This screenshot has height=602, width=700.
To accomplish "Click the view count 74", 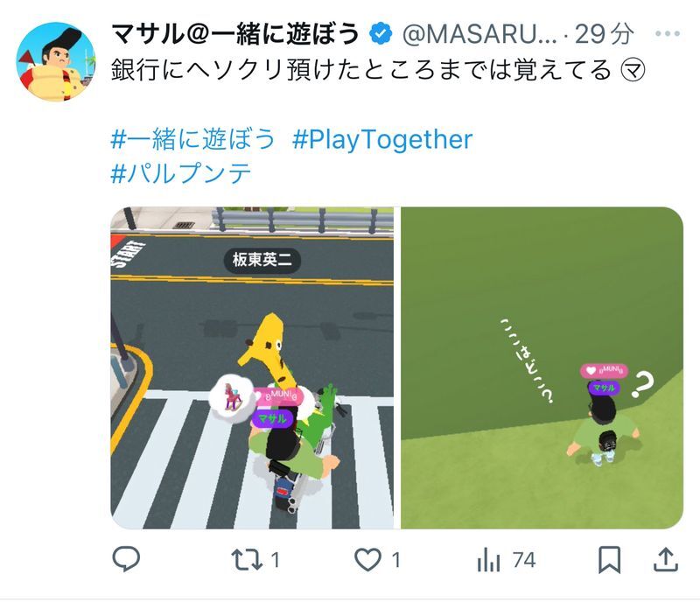I will (x=523, y=560).
